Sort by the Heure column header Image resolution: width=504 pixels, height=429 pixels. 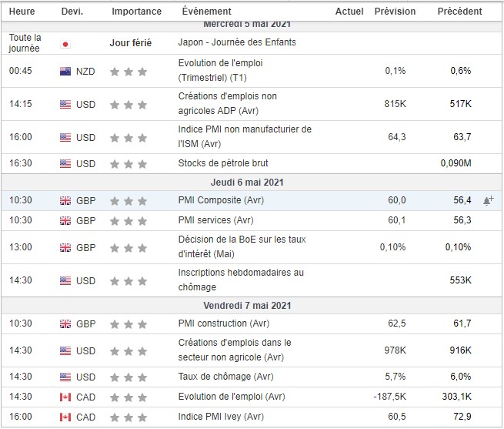pos(22,12)
